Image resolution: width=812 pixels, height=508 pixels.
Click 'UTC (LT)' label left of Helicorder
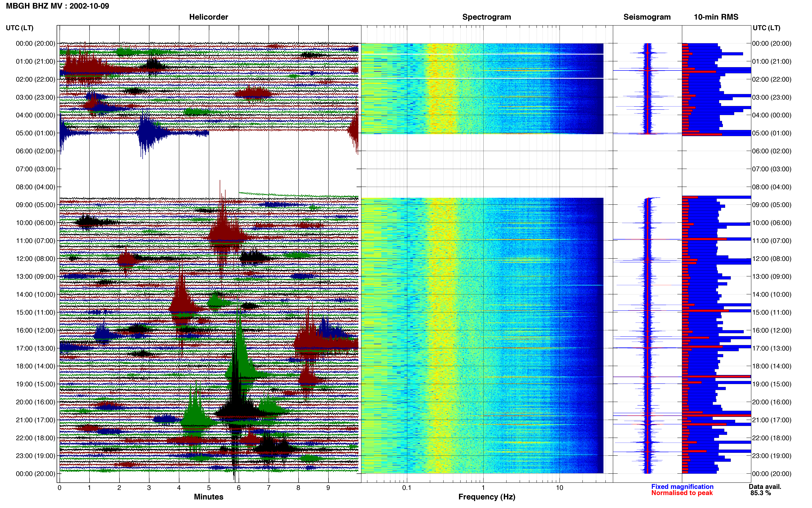pos(19,28)
